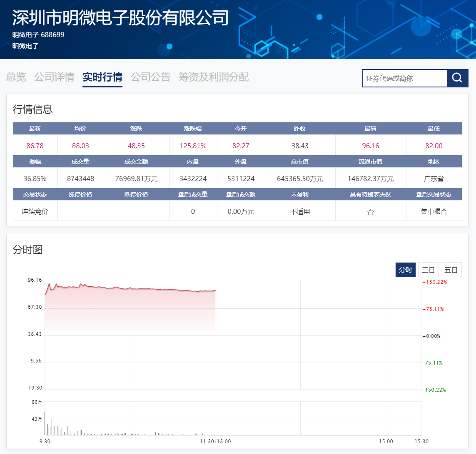Click previous close value 38.43 in table
The image size is (476, 454).
[300, 146]
